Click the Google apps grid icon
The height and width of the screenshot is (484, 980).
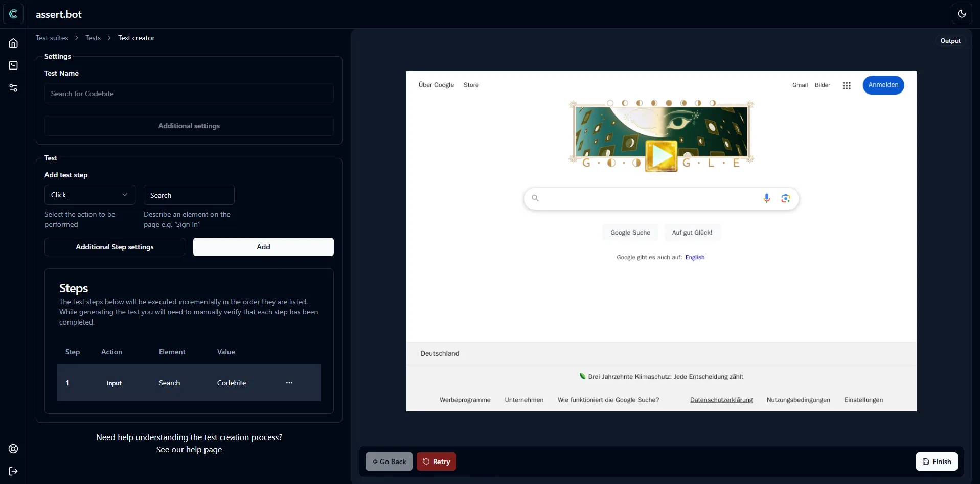(x=847, y=85)
